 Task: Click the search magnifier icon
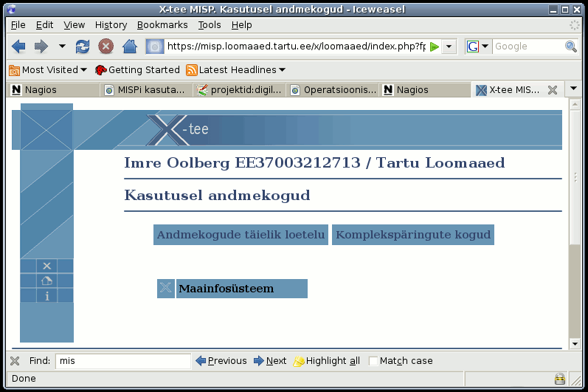(571, 47)
